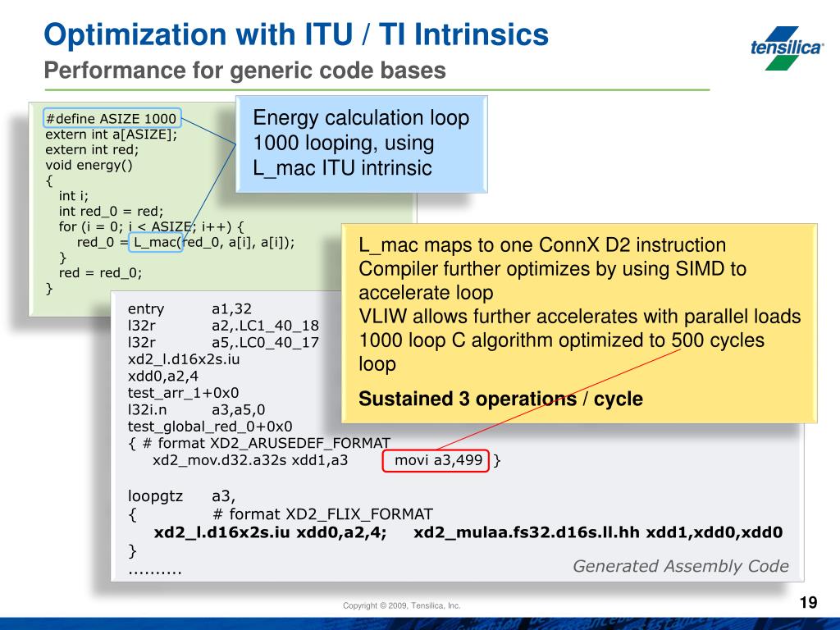Click 'VLIW allows further accelerates with parallel loads'
The width and height of the screenshot is (840, 630).
point(580,316)
